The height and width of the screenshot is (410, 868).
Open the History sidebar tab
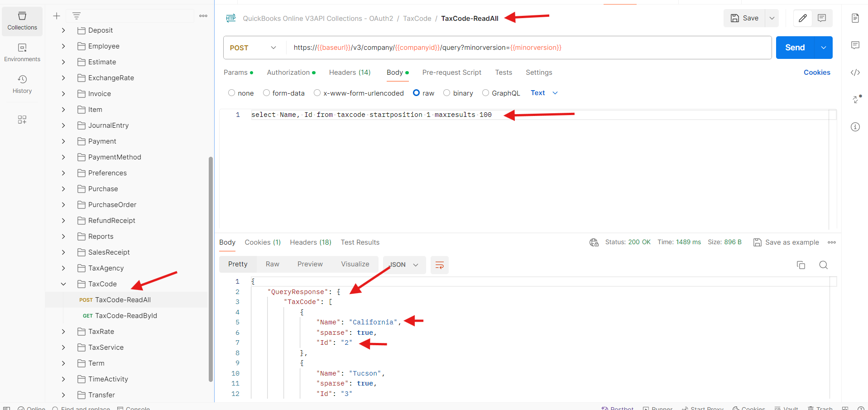tap(22, 85)
